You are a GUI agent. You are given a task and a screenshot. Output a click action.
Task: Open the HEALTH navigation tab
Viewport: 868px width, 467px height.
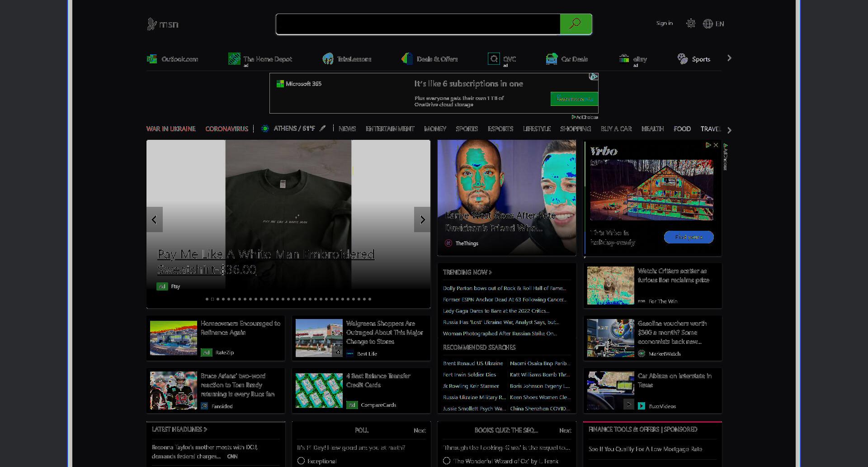652,129
